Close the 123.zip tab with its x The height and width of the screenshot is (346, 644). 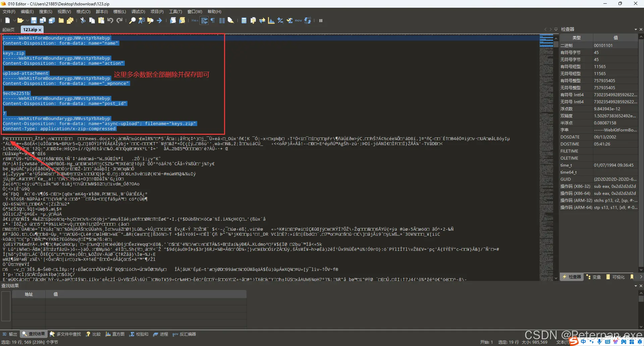coord(40,30)
